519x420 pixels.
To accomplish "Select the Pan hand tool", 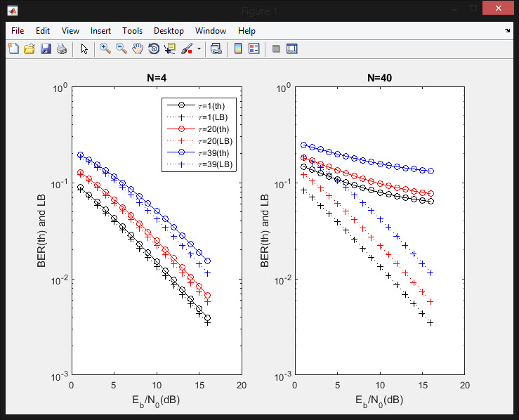I will [x=138, y=48].
